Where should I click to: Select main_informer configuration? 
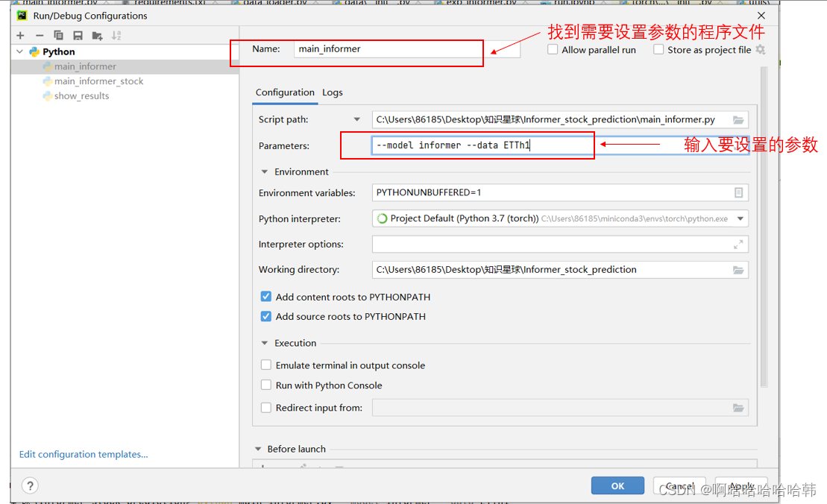pyautogui.click(x=85, y=66)
